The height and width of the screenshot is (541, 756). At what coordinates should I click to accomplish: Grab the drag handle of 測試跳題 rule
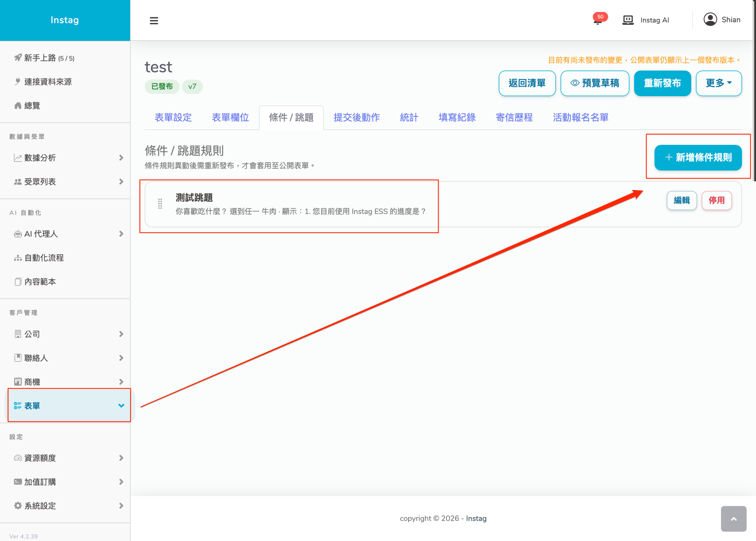(x=160, y=204)
